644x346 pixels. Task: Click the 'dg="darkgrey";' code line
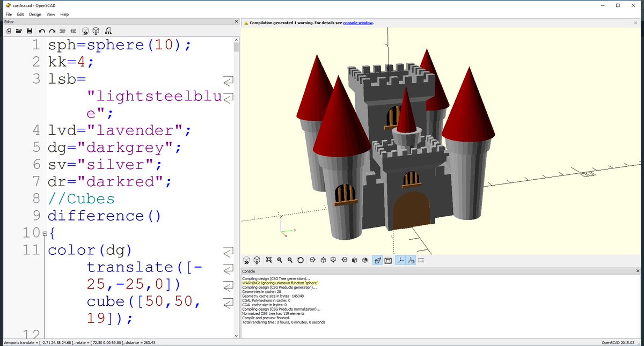[x=114, y=148]
